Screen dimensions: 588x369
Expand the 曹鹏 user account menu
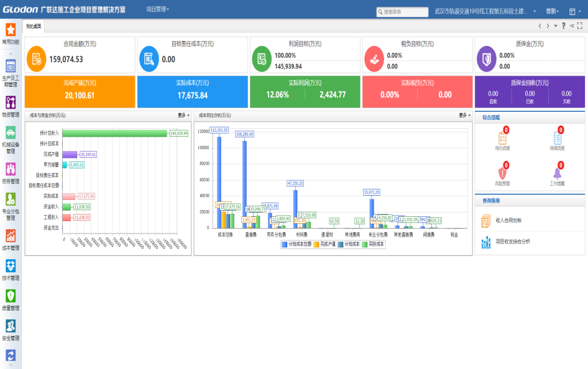[x=552, y=11]
